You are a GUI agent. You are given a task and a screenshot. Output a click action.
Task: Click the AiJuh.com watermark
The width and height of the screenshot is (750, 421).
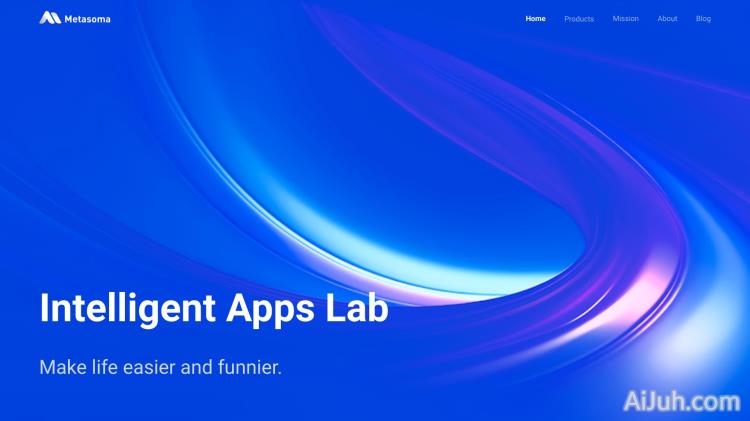coord(680,401)
